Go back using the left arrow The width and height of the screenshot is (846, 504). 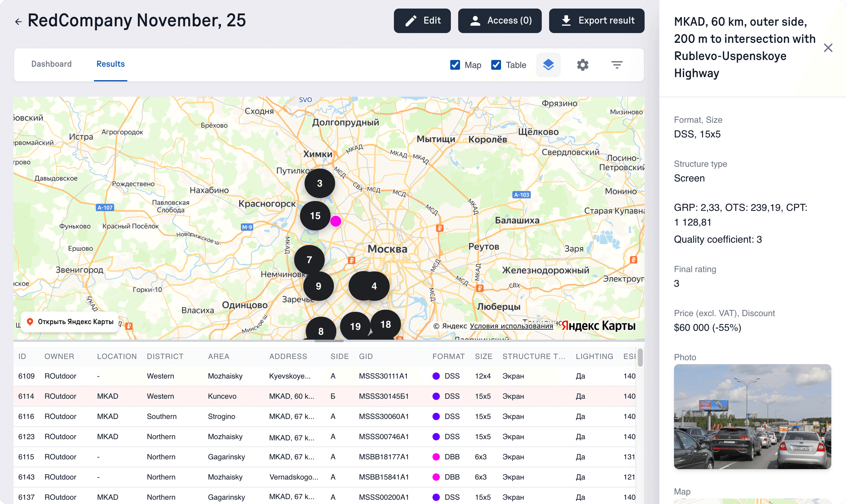(18, 21)
